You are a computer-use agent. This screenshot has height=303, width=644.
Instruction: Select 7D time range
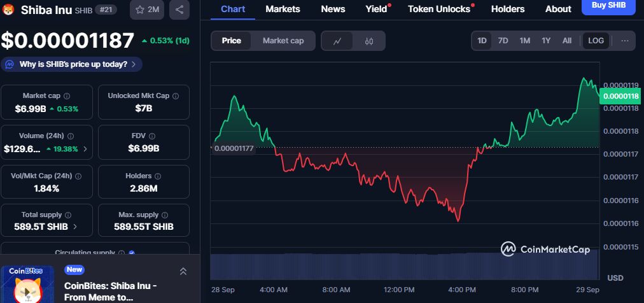pos(503,41)
